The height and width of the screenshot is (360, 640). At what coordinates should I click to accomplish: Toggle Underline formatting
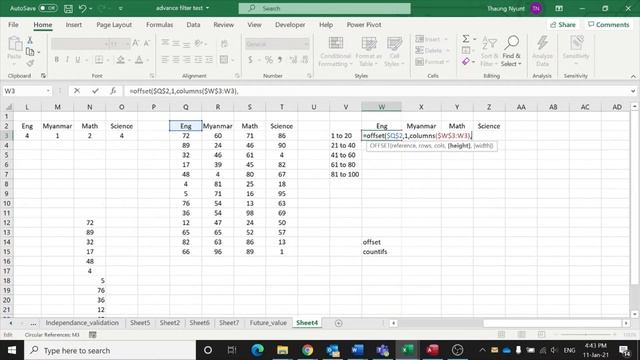coord(78,60)
